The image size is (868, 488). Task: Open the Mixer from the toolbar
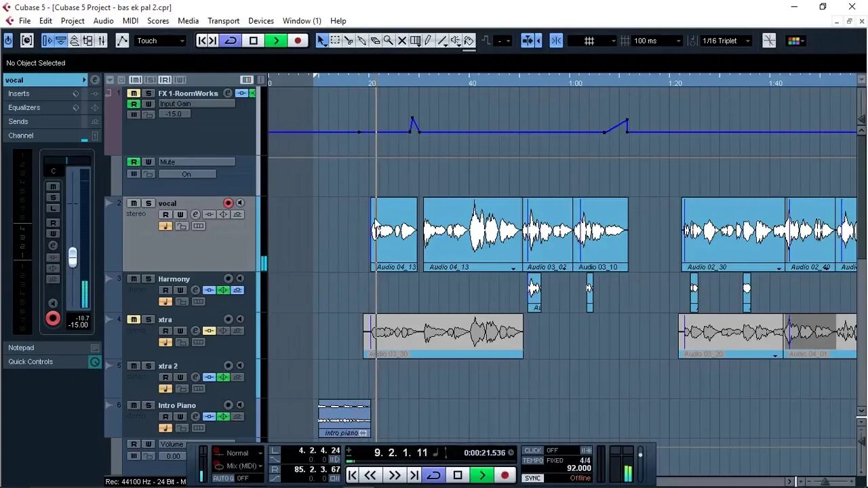click(x=102, y=41)
